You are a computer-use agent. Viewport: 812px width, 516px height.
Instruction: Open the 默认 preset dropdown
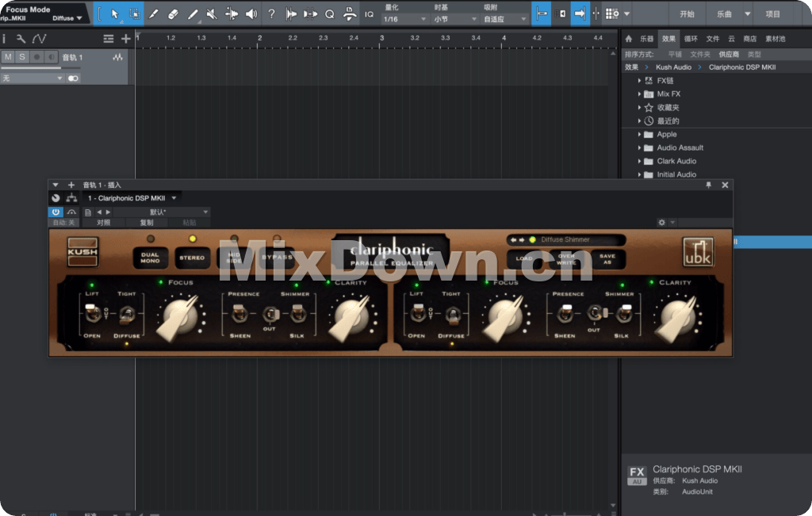162,212
